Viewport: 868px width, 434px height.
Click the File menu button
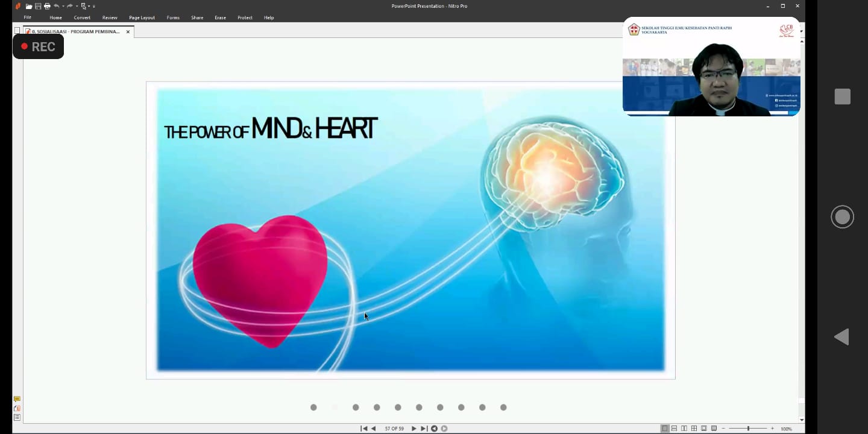(28, 17)
